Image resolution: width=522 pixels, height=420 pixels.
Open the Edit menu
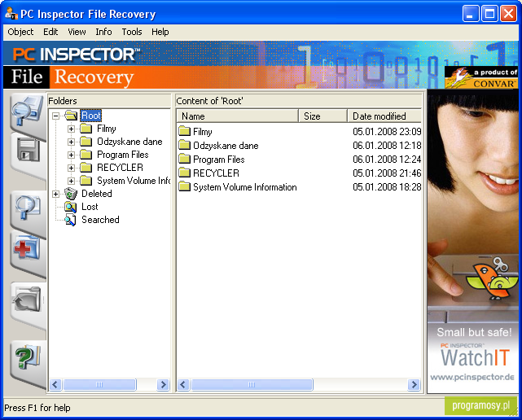tap(50, 32)
